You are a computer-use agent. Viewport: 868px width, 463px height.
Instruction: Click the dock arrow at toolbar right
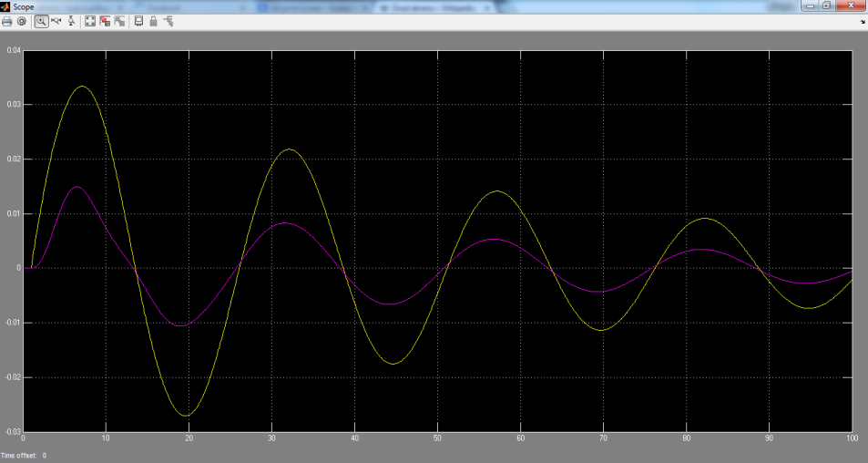coord(862,21)
